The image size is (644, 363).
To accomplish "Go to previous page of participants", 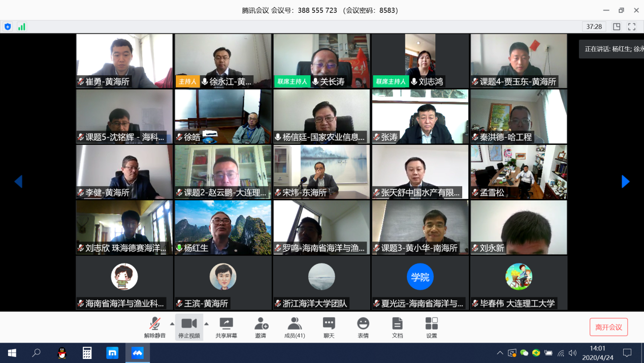I will pyautogui.click(x=18, y=181).
